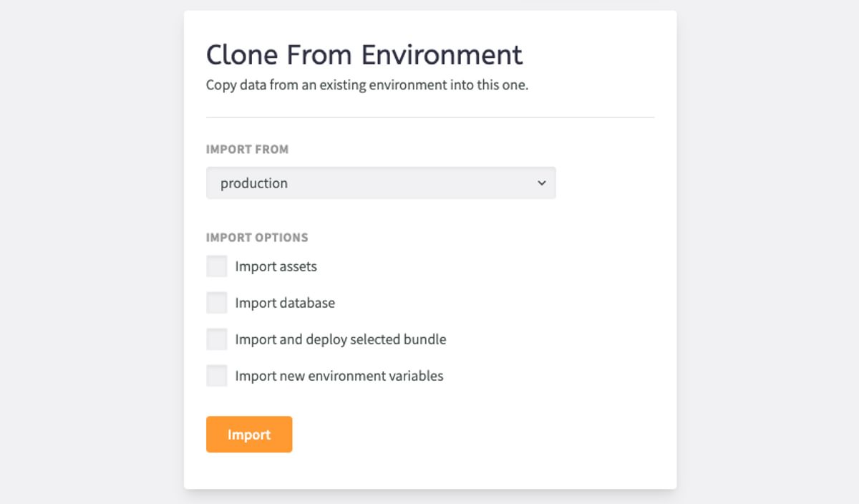
Task: Check Import and deploy selected bundle box
Action: point(217,339)
